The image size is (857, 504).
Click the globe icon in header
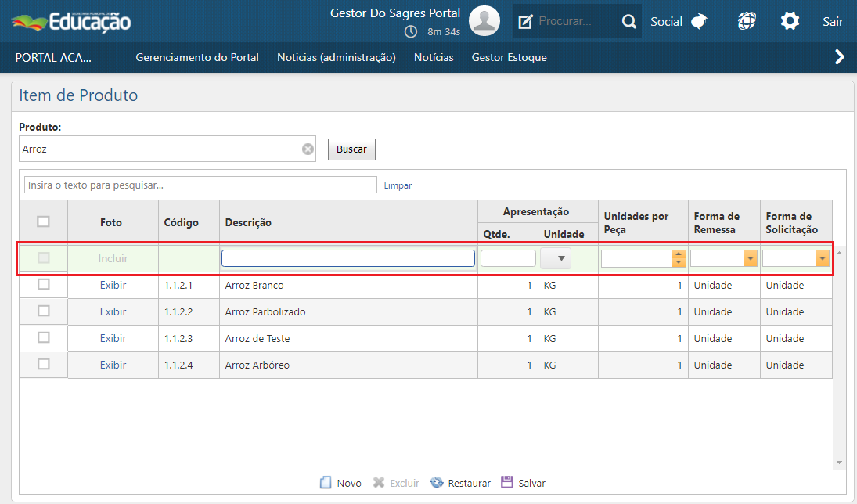click(747, 21)
